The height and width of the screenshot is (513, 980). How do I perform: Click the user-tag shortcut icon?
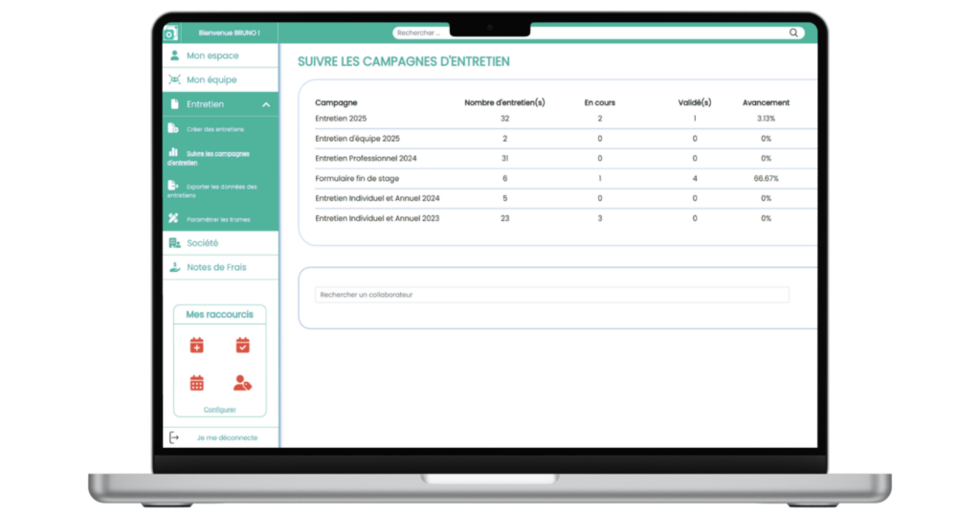pos(242,383)
